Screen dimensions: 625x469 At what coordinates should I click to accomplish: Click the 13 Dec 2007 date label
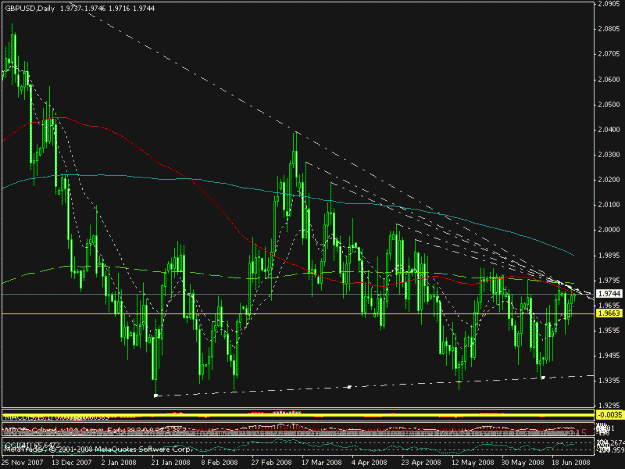(72, 463)
